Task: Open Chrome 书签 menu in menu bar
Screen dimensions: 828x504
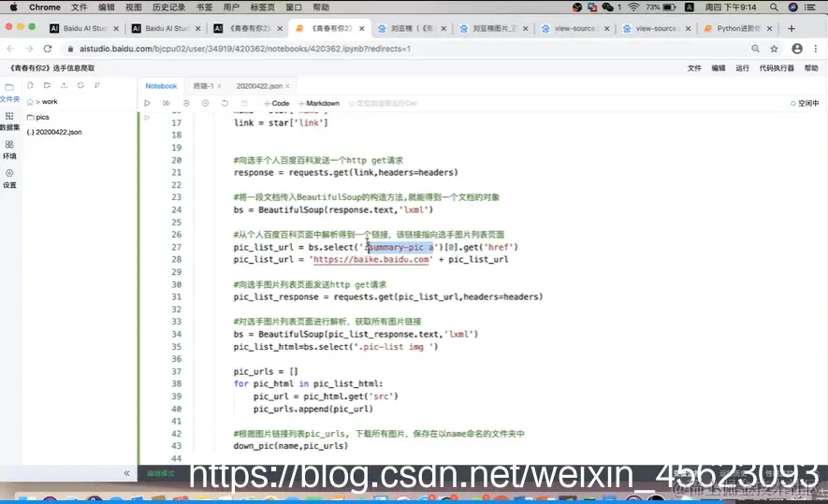Action: coord(204,7)
